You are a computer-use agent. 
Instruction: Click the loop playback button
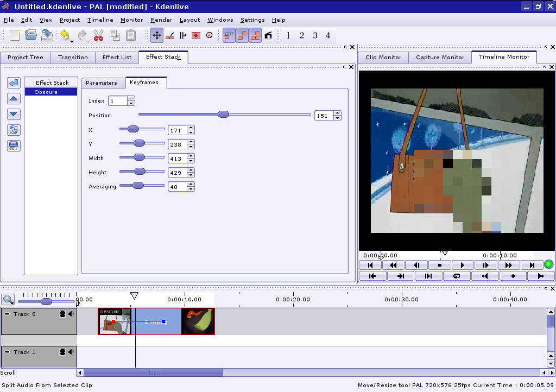[x=457, y=276]
